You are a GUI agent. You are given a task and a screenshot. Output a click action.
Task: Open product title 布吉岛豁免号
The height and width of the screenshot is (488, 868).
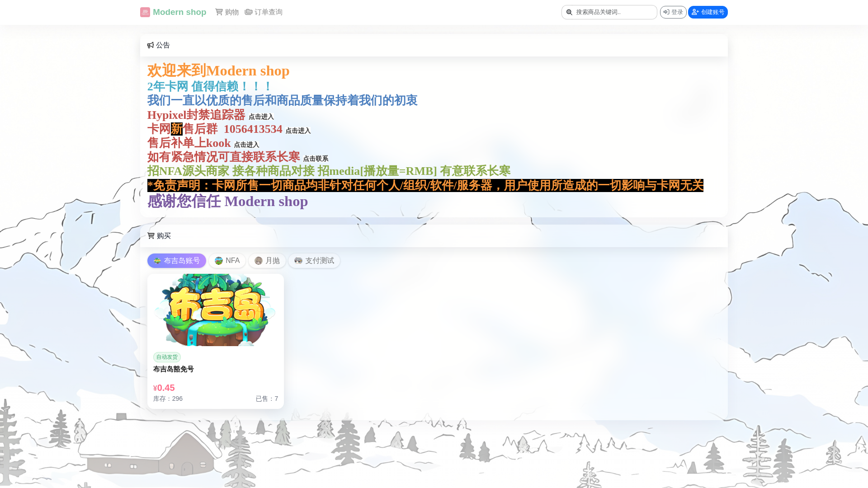coord(174,369)
